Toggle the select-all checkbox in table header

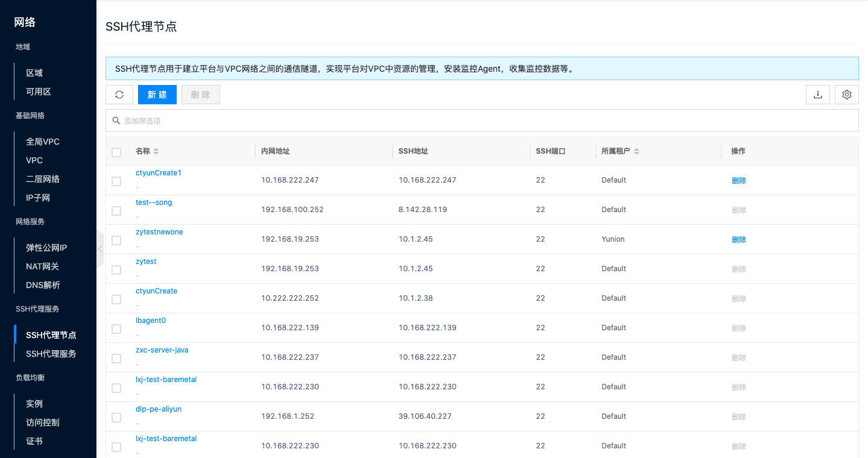(x=116, y=152)
